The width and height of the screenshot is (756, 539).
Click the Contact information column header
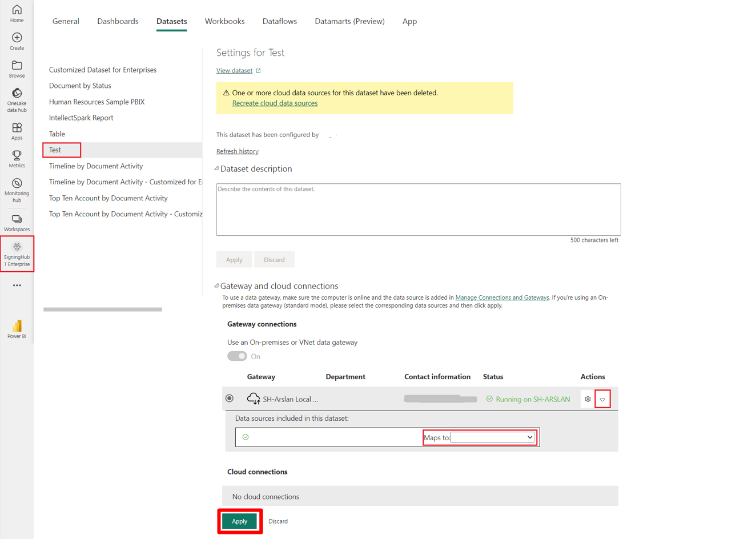click(x=437, y=377)
